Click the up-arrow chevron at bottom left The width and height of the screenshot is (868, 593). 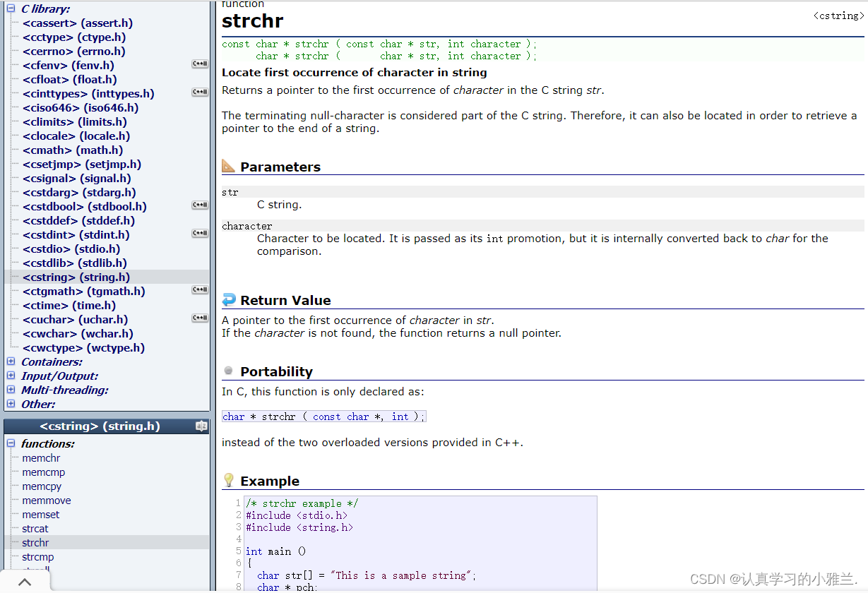point(25,582)
